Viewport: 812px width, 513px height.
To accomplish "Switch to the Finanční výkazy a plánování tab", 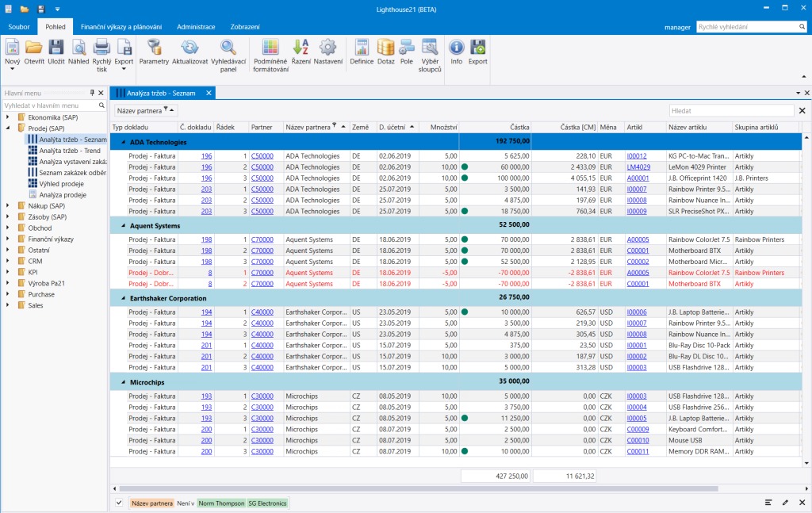I will point(121,27).
